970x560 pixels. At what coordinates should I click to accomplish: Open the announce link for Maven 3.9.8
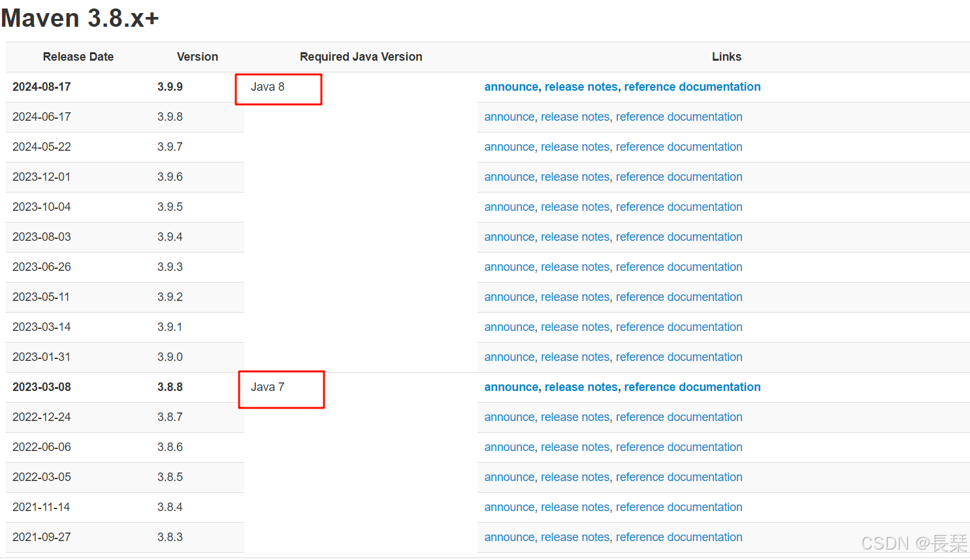pyautogui.click(x=509, y=116)
